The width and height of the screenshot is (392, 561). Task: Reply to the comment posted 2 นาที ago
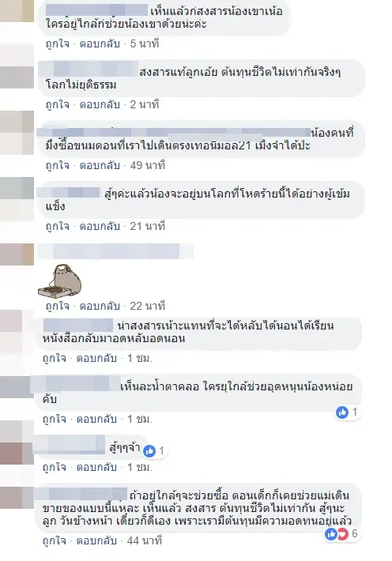coord(100,104)
